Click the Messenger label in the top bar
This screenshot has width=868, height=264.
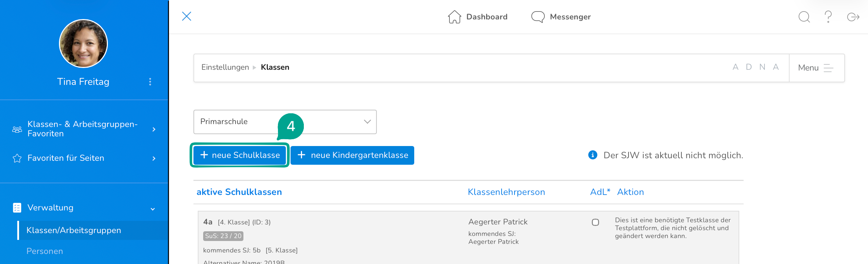pos(570,17)
